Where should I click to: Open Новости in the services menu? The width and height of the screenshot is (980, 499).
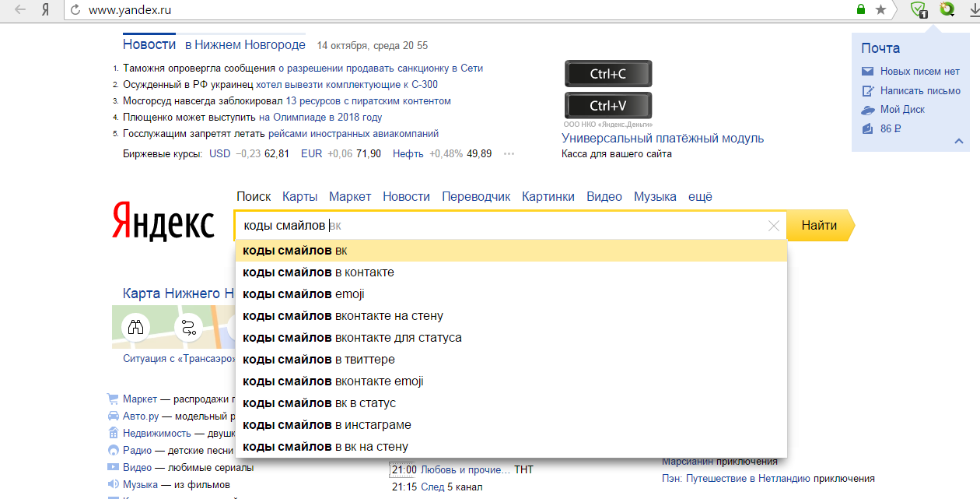[x=406, y=196]
